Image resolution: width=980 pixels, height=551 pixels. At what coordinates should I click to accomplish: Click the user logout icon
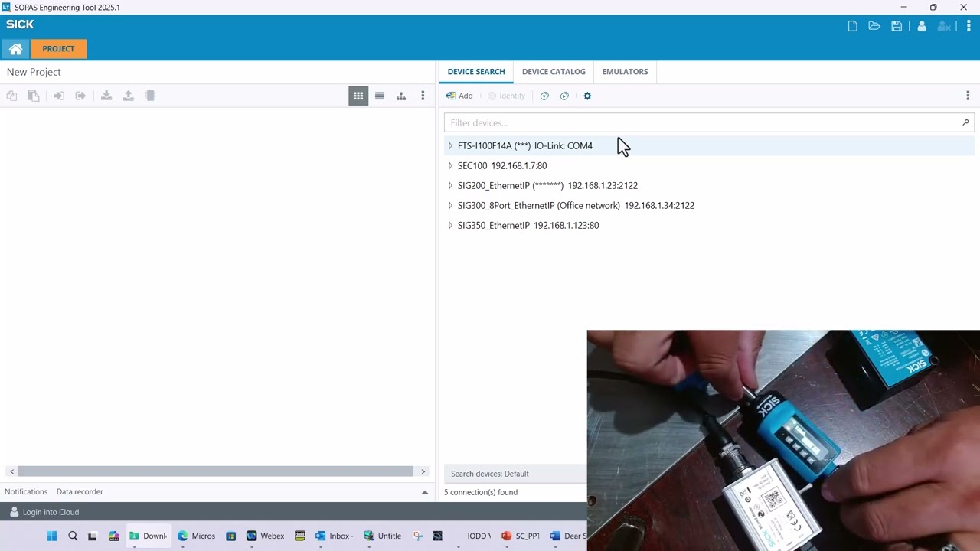tap(944, 26)
